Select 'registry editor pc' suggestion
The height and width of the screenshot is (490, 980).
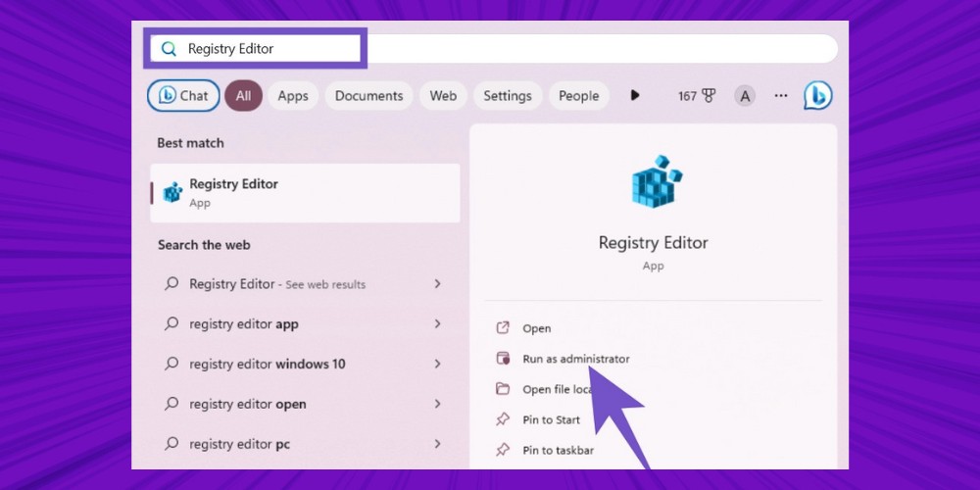point(305,444)
